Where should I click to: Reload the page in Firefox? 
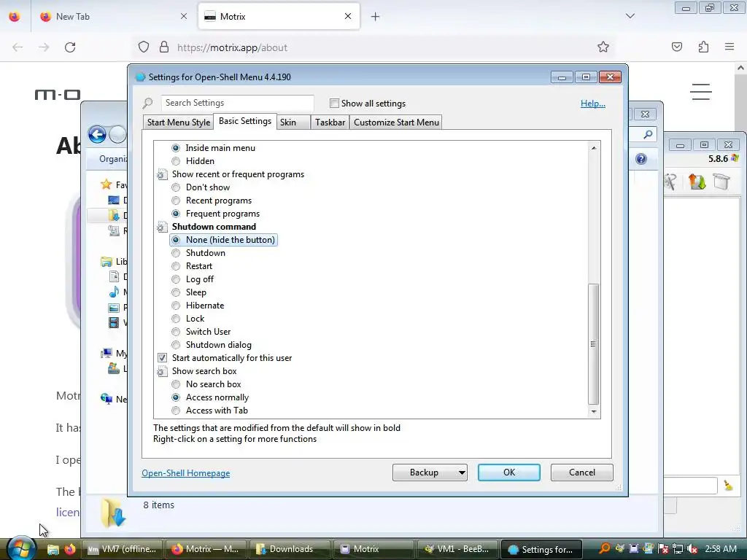[x=70, y=47]
